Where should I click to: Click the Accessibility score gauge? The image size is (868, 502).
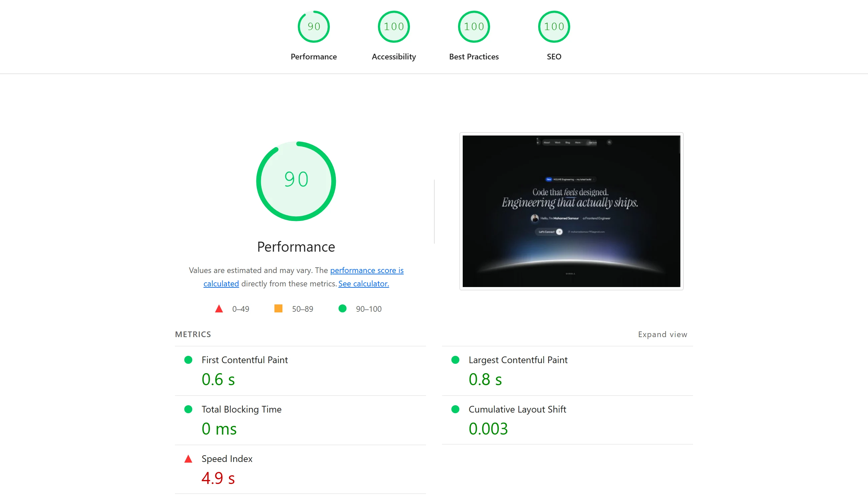tap(394, 26)
